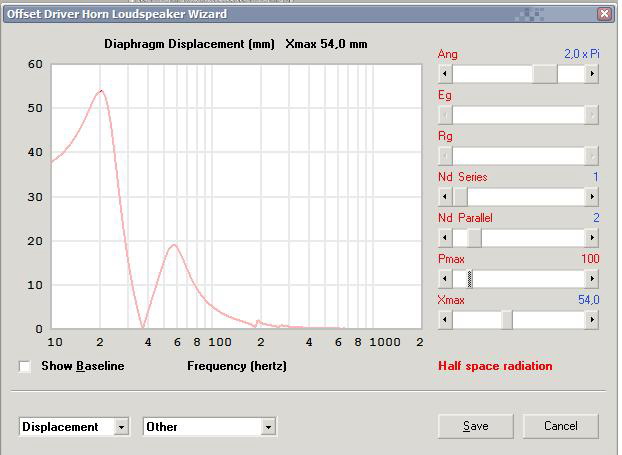This screenshot has width=622, height=455.
Task: Close the Loudspeaker Wizard window
Action: 604,14
